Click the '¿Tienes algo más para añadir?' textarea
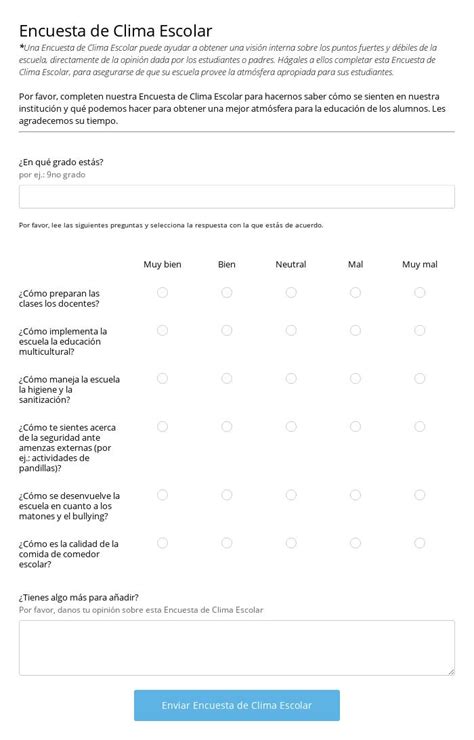The image size is (474, 740). click(x=237, y=648)
